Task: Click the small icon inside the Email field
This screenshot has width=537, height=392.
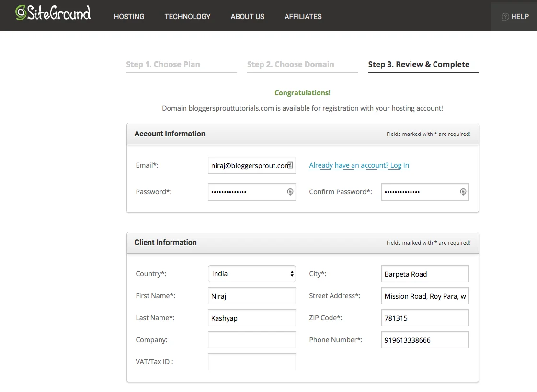Action: pyautogui.click(x=290, y=165)
